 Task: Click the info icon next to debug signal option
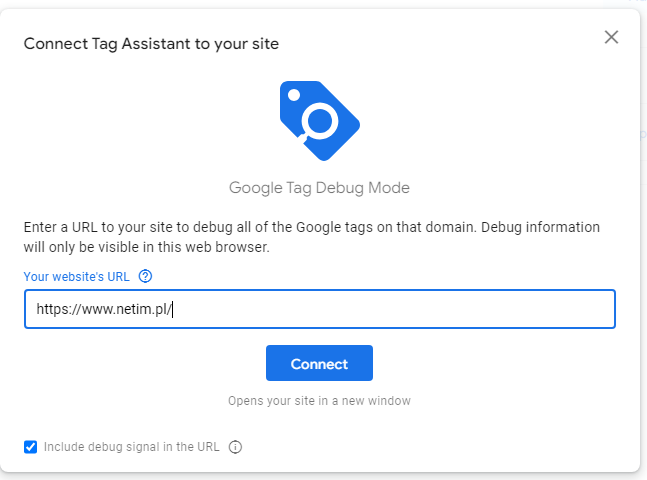pyautogui.click(x=235, y=447)
